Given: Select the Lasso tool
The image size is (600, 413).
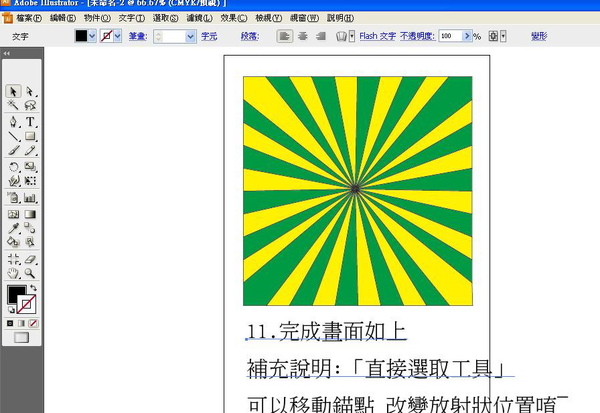Looking at the screenshot, I should 30,105.
